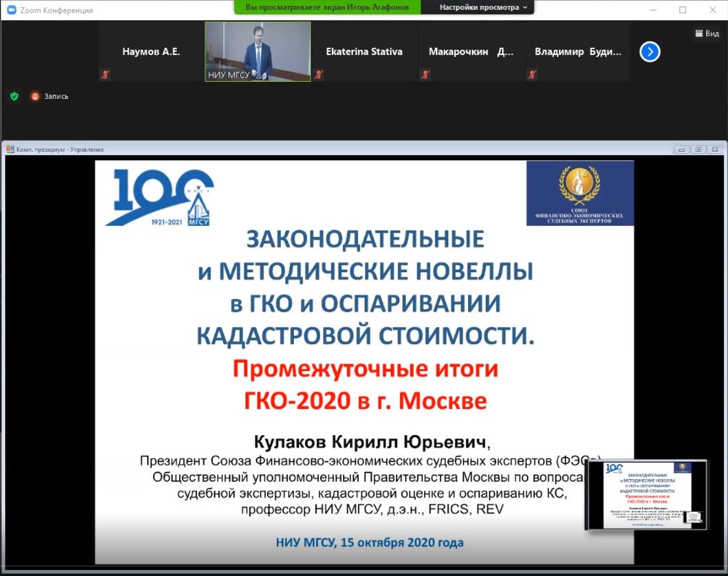This screenshot has height=576, width=728.
Task: Maximize the Zoom Конференция window
Action: pos(682,10)
